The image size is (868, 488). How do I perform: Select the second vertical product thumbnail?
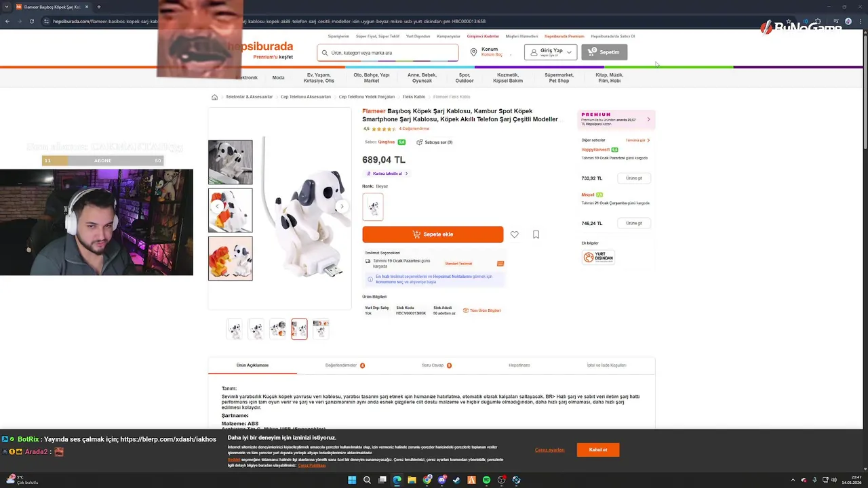coord(231,210)
